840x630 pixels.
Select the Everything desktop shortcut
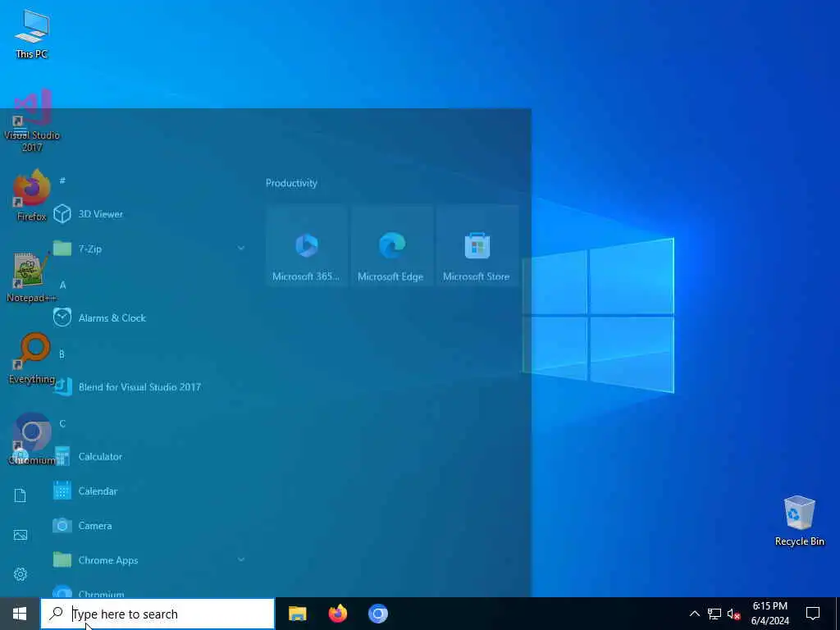click(x=32, y=359)
